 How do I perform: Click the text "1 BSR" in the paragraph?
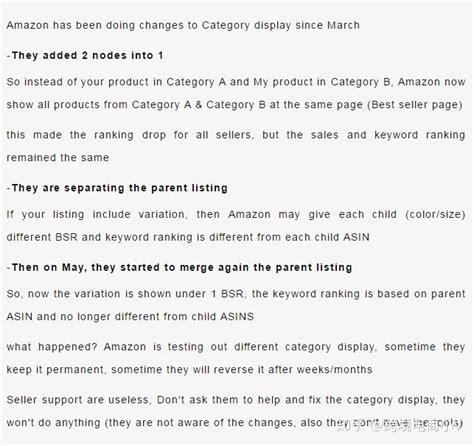(x=227, y=294)
